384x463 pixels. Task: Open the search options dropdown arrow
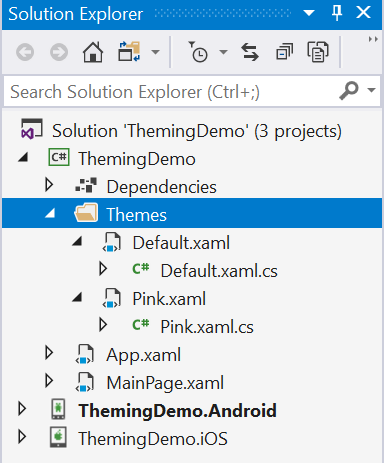click(371, 90)
